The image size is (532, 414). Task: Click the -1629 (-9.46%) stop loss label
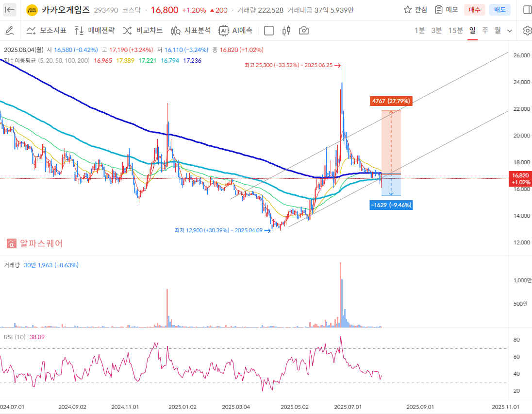pyautogui.click(x=391, y=205)
